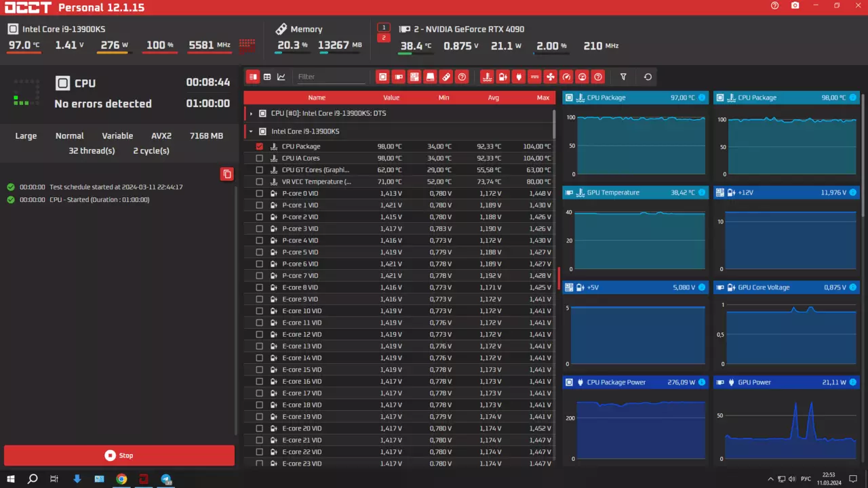
Task: Sort by the Avg column header
Action: point(493,98)
